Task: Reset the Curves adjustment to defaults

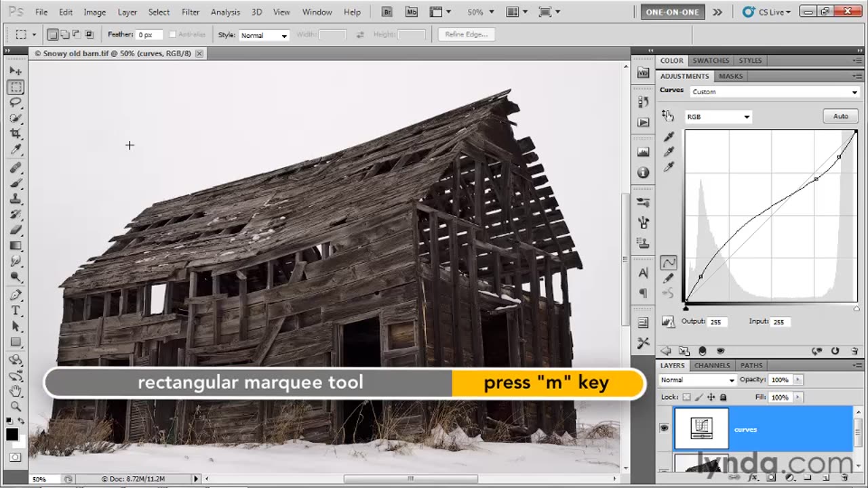Action: coord(835,351)
